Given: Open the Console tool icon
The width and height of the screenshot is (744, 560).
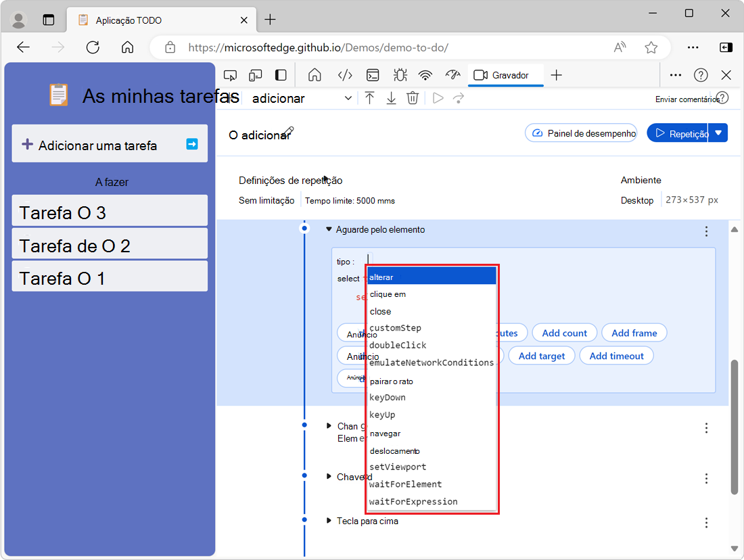Looking at the screenshot, I should click(x=373, y=75).
